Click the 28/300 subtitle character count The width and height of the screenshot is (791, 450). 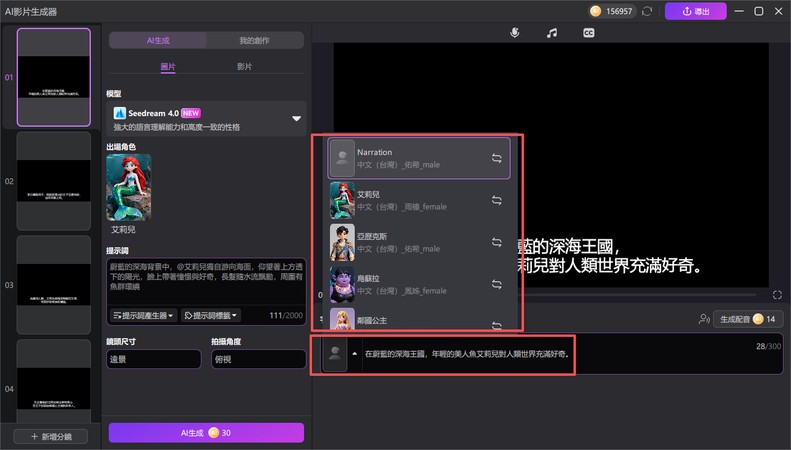point(768,346)
